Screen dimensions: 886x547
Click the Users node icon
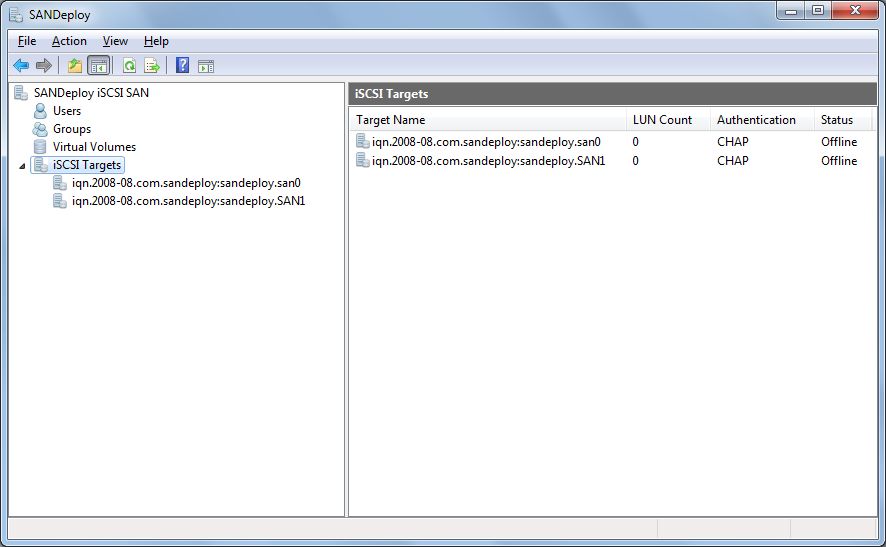[40, 111]
